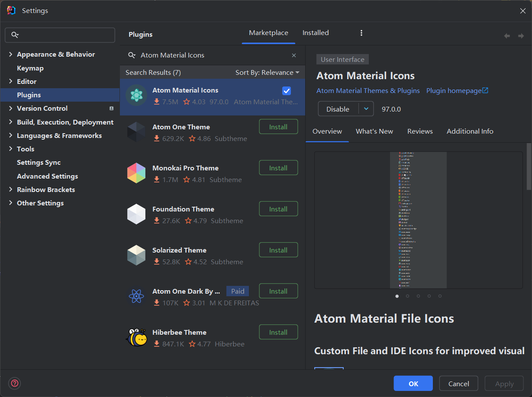The height and width of the screenshot is (397, 532).
Task: Clear the plugin search field with the X
Action: coord(294,55)
